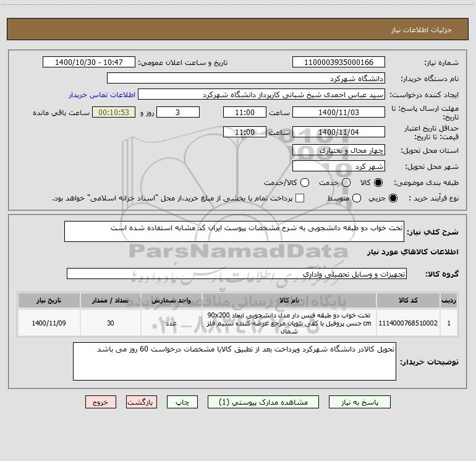The height and width of the screenshot is (461, 476).
Task: Select the خدمت radio button
Action: [x=346, y=183]
